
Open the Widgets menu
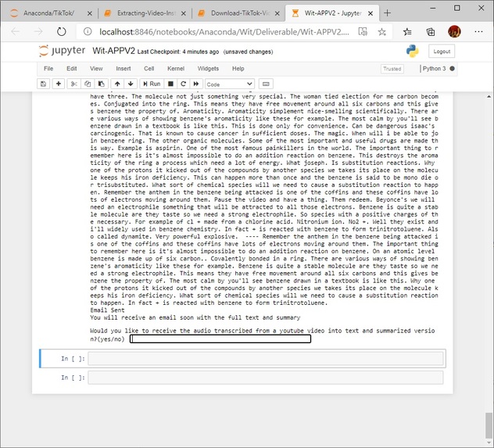208,68
